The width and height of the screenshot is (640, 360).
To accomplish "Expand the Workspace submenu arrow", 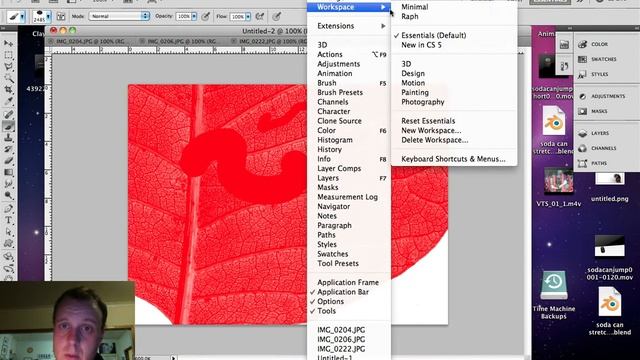I will (x=383, y=7).
